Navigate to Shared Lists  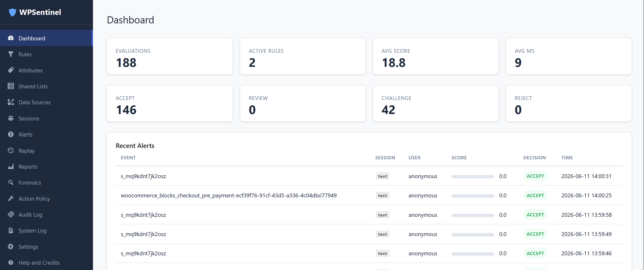pos(46,86)
